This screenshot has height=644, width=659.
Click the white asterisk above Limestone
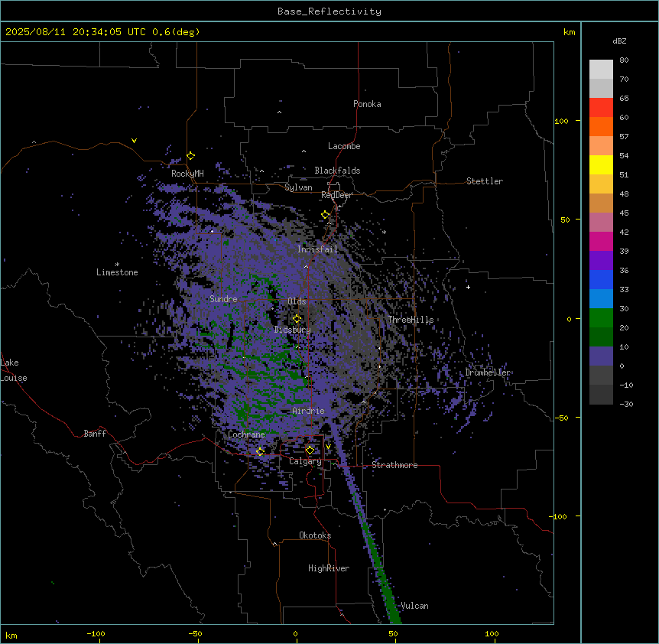pyautogui.click(x=117, y=265)
